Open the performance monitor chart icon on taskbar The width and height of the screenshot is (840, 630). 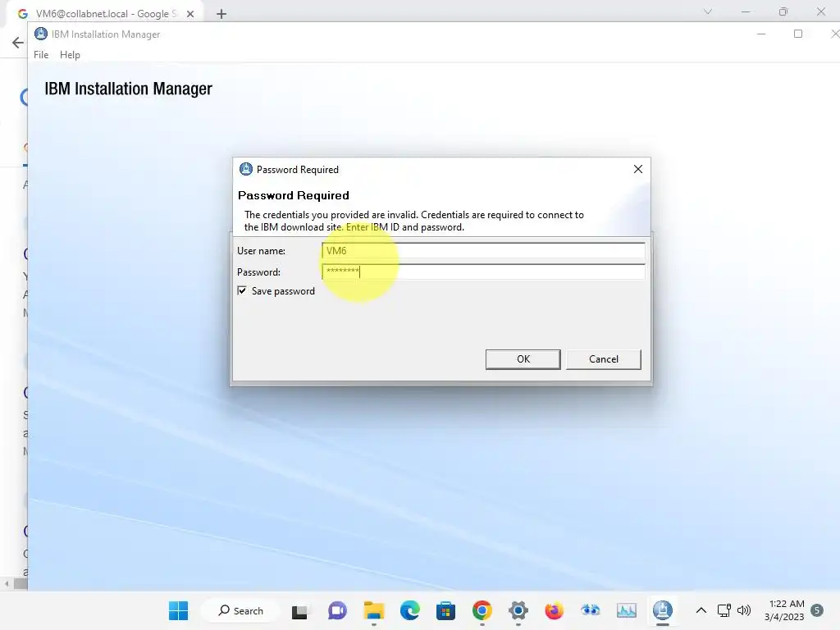(626, 610)
